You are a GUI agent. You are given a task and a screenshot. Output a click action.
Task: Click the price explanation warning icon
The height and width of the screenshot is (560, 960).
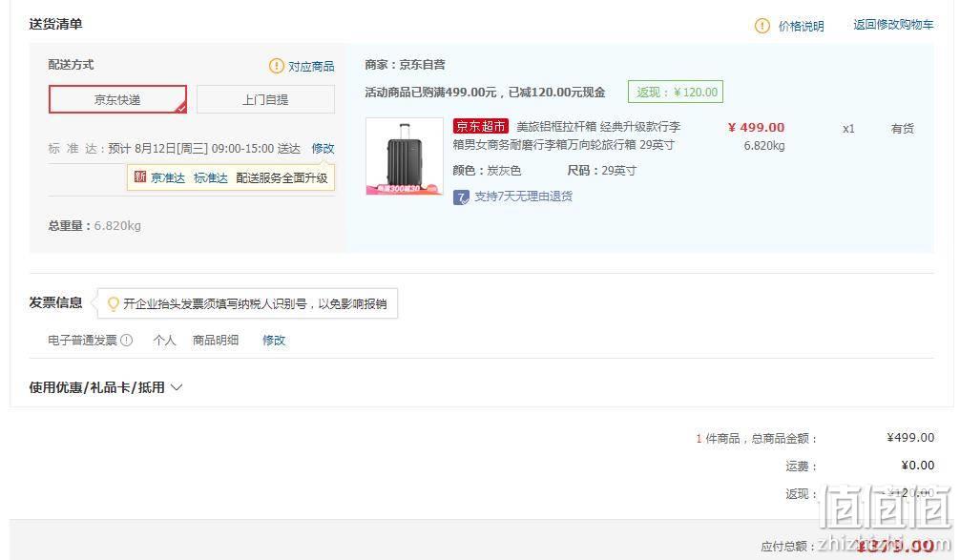762,26
